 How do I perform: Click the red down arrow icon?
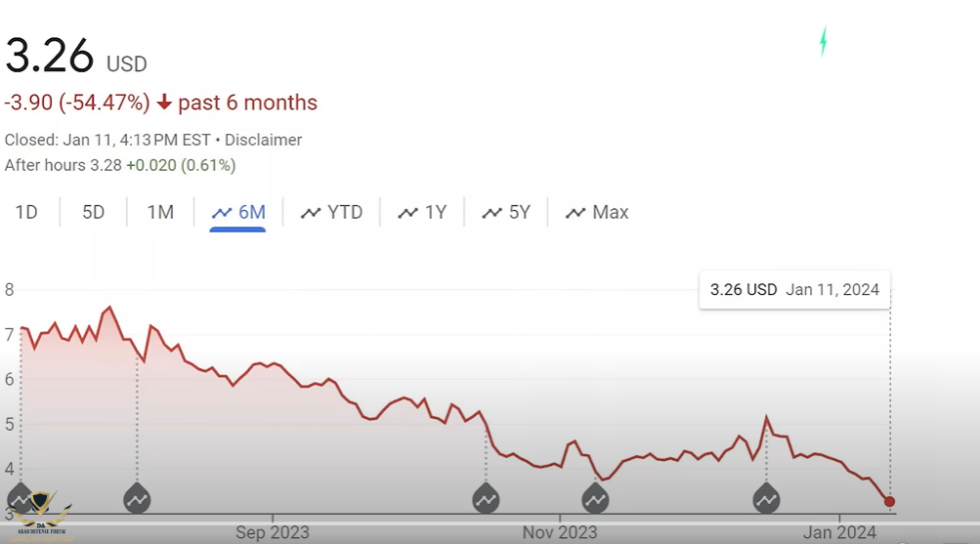[164, 103]
